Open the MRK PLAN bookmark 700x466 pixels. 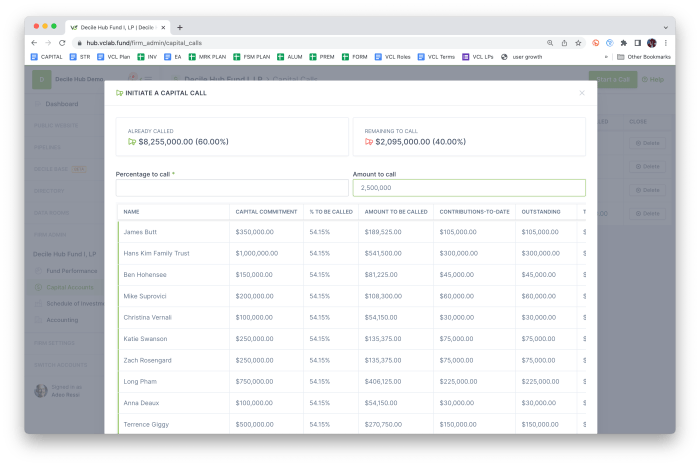coord(207,57)
